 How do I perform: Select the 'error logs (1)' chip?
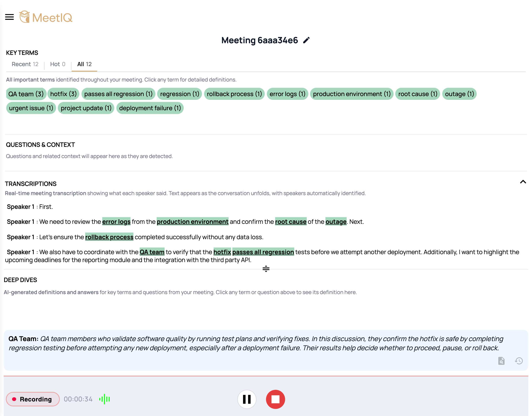287,94
